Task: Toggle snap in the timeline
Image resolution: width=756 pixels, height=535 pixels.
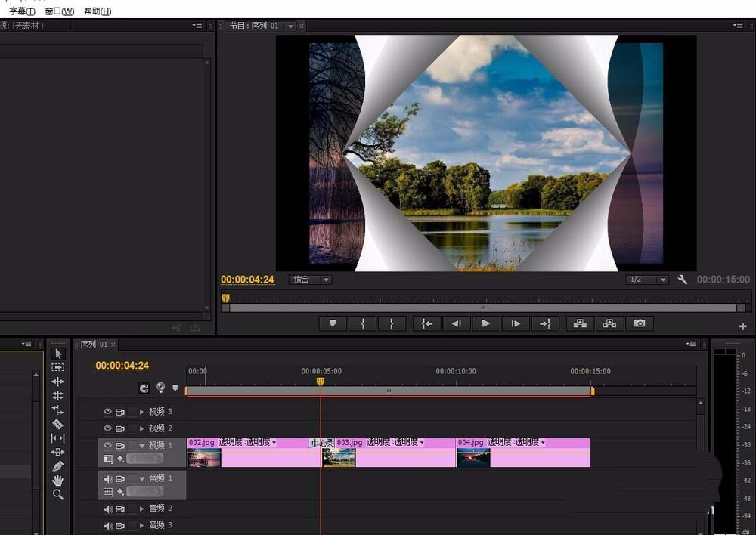Action: point(144,388)
